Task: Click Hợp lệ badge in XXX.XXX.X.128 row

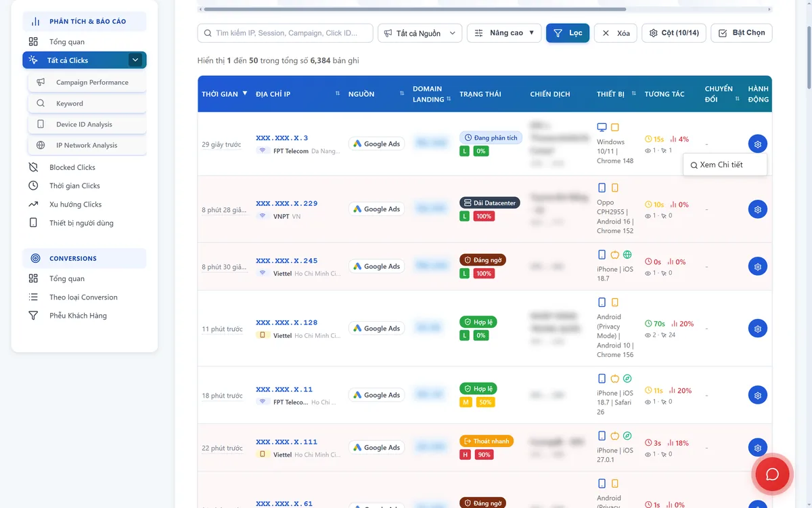Action: tap(478, 322)
